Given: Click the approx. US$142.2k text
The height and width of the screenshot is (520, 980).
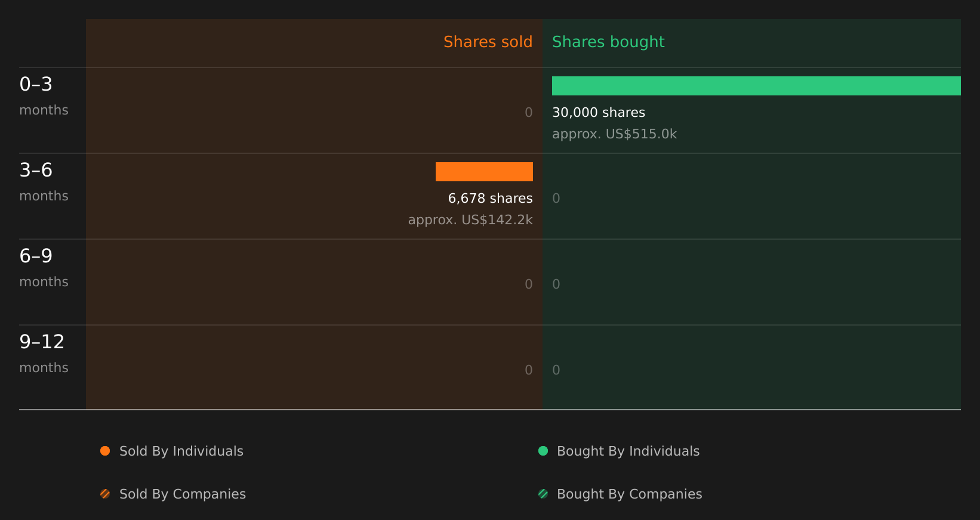Looking at the screenshot, I should pyautogui.click(x=470, y=220).
